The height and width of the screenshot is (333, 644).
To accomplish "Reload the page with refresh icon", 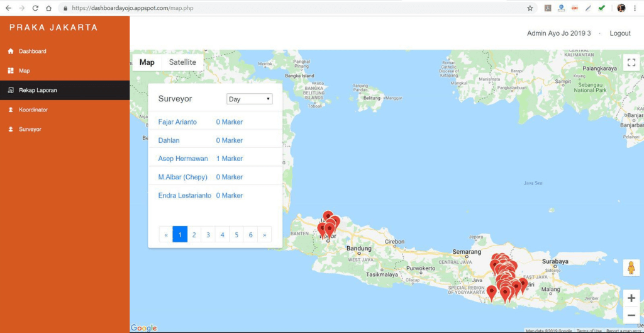I will (35, 8).
